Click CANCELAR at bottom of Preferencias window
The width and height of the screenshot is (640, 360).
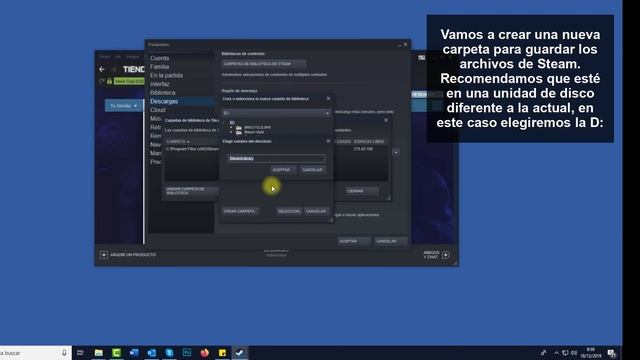(391, 241)
